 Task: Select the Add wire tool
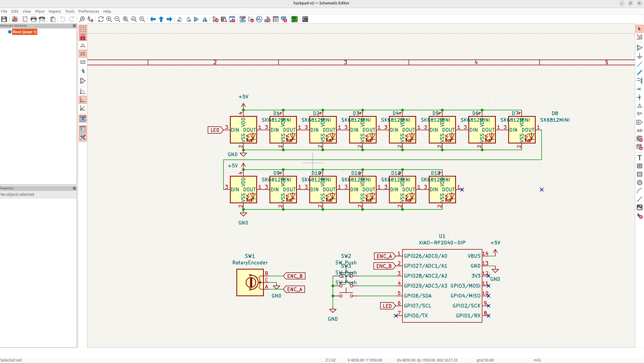640,64
